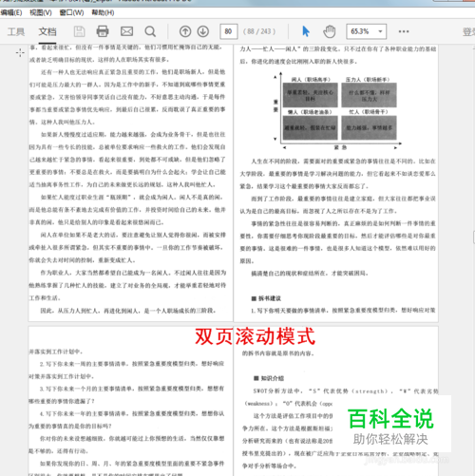Image resolution: width=475 pixels, height=476 pixels.
Task: Send file by email envelope icon
Action: click(x=126, y=31)
